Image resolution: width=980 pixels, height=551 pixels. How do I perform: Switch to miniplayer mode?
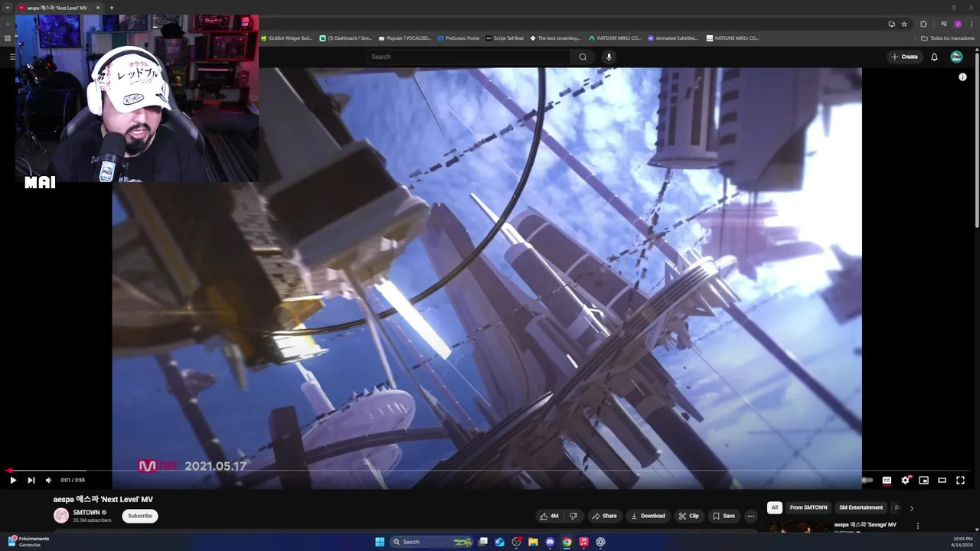pos(923,480)
